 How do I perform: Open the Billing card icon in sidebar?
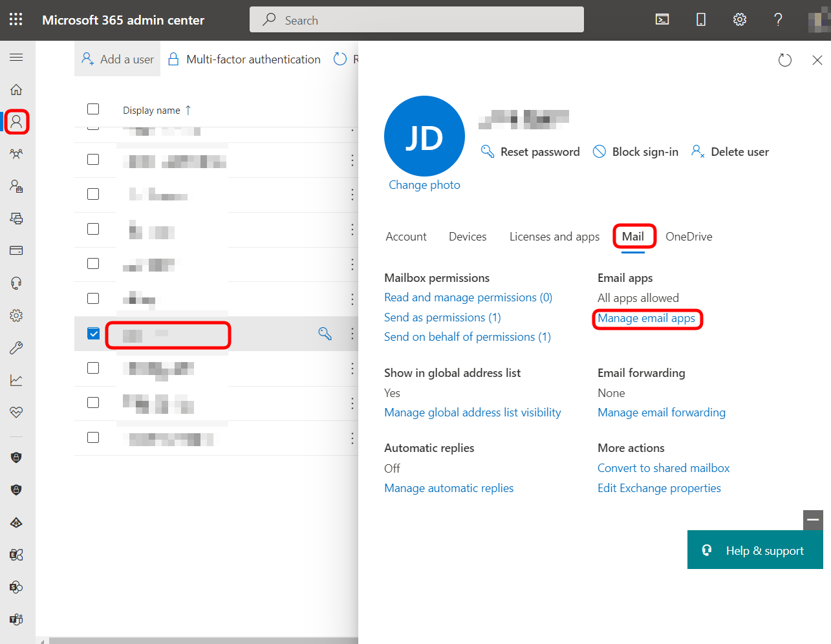[x=16, y=250]
